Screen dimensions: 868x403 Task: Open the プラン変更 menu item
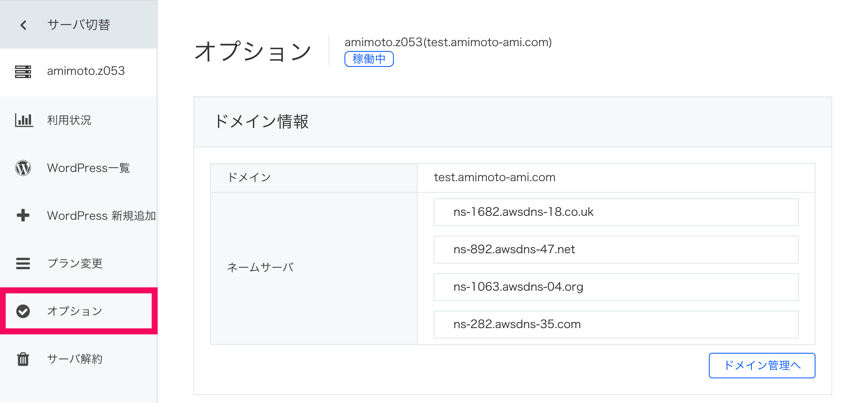pyautogui.click(x=78, y=263)
